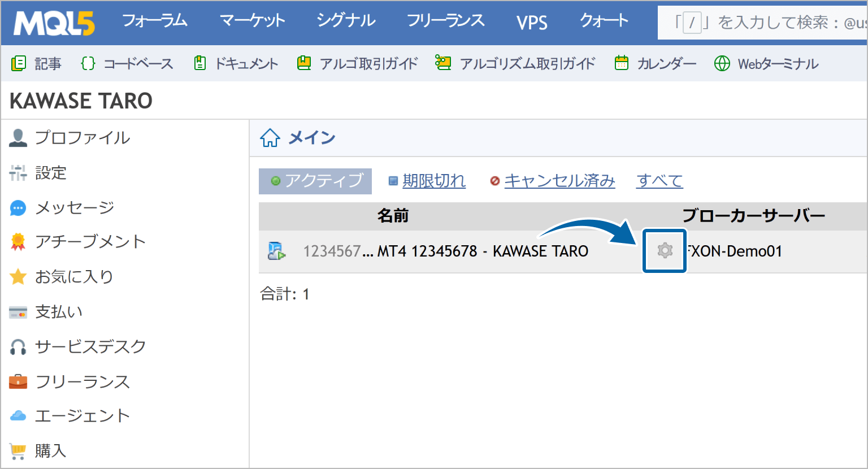Open the gear settings for MT4 12345678

pyautogui.click(x=665, y=250)
